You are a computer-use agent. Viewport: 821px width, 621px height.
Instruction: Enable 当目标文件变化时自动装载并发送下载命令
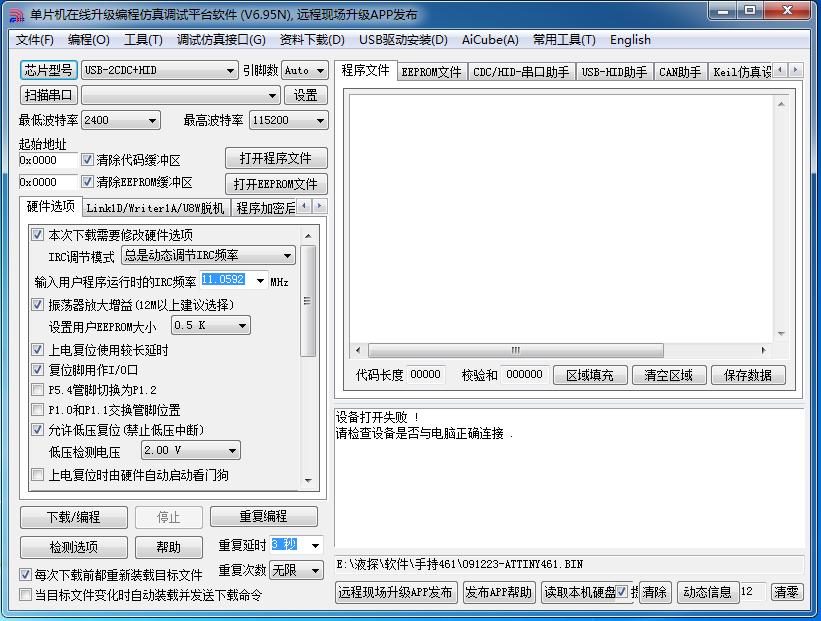25,595
